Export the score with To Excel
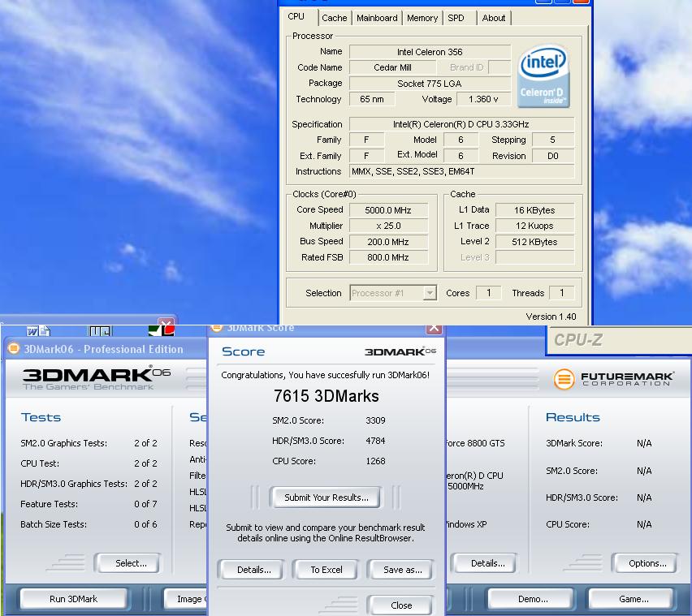Image resolution: width=692 pixels, height=616 pixels. coord(327,570)
